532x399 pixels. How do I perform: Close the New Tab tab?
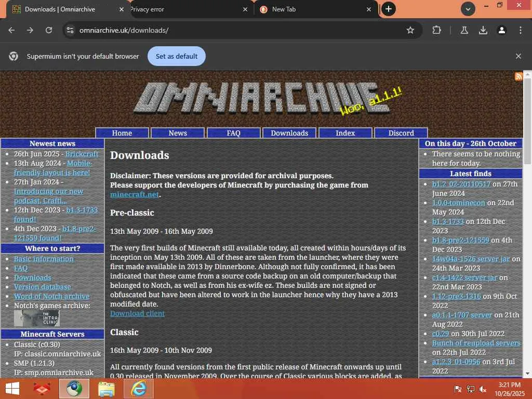[x=369, y=9]
